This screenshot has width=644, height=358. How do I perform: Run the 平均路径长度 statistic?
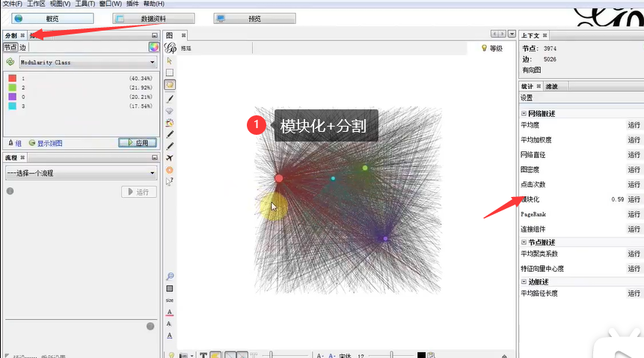tap(634, 293)
